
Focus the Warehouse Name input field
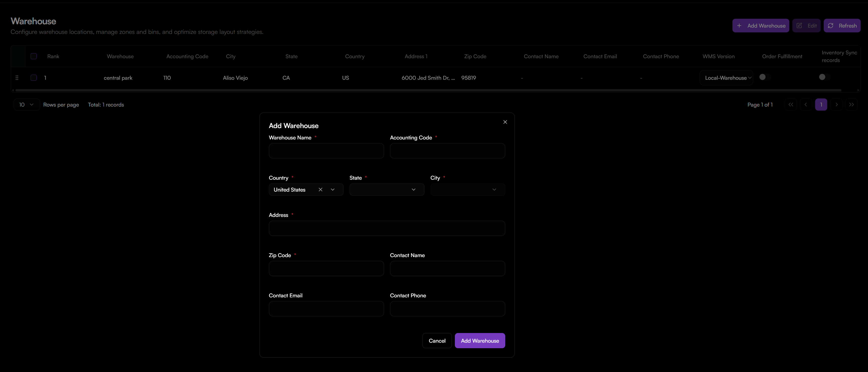point(326,151)
